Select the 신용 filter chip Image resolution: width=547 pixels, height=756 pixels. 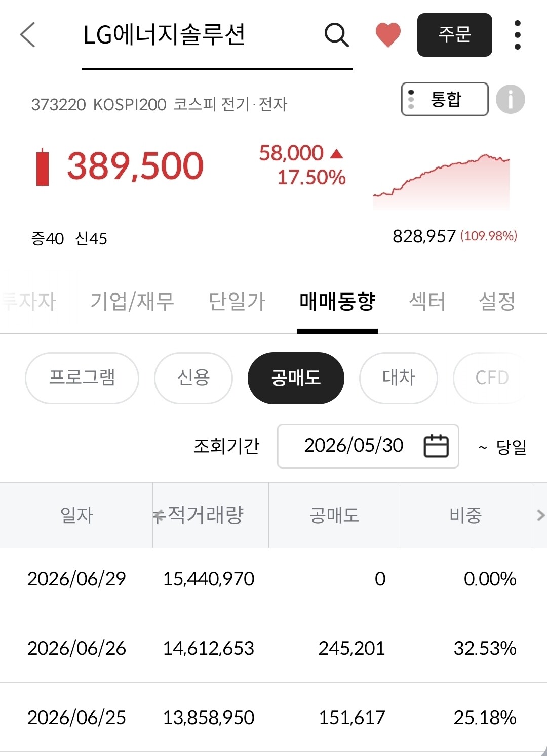click(193, 378)
